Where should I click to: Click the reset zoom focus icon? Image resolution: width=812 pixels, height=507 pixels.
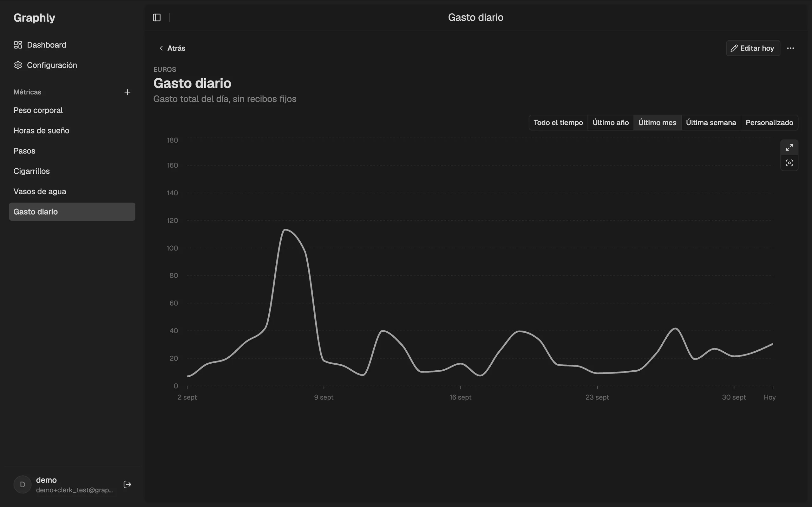click(789, 163)
